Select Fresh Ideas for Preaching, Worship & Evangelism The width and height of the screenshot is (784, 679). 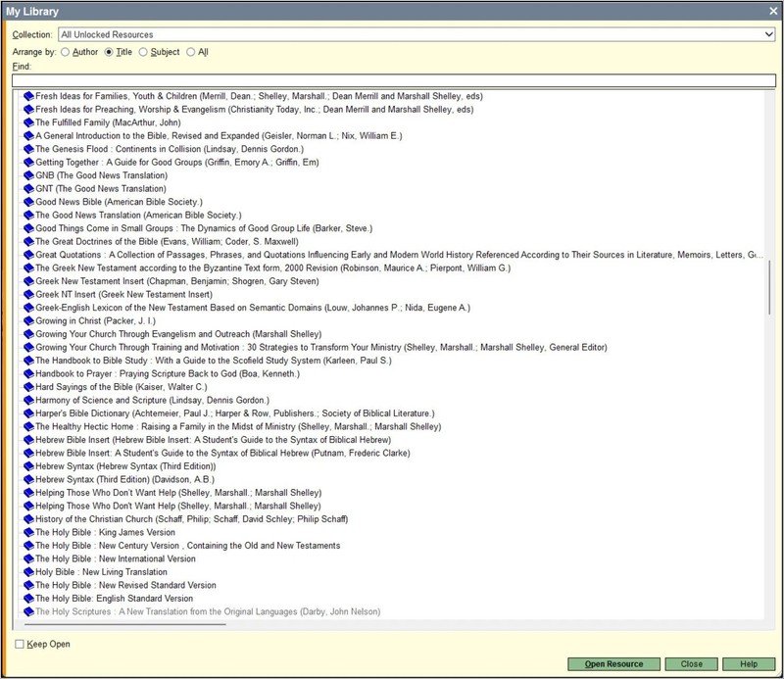[x=255, y=109]
